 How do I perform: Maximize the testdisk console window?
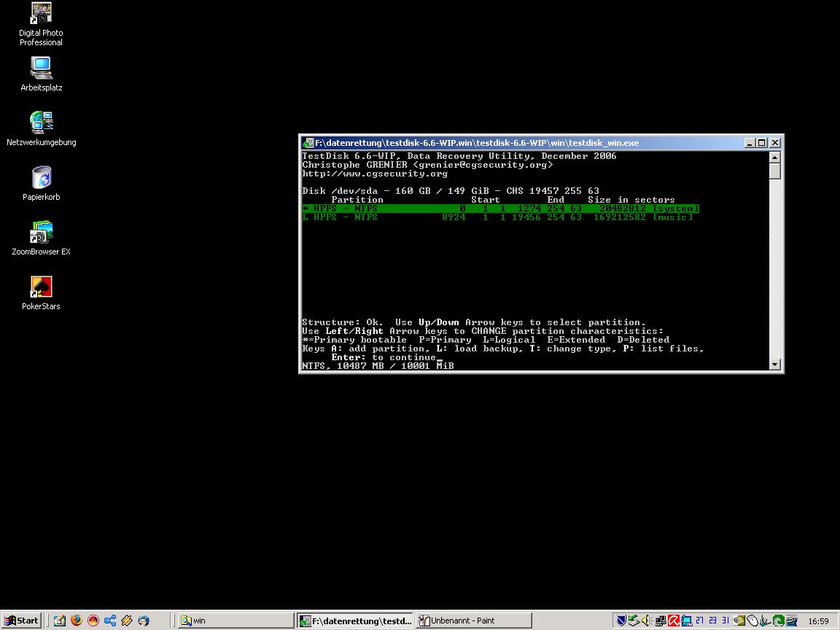click(762, 143)
